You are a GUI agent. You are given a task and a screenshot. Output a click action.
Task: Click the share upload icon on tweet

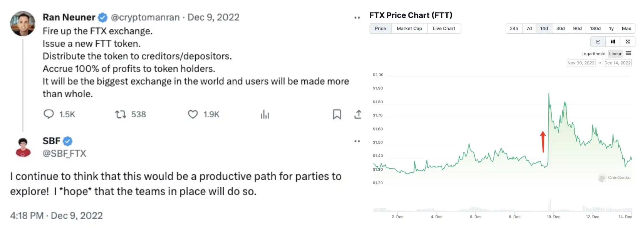point(358,114)
